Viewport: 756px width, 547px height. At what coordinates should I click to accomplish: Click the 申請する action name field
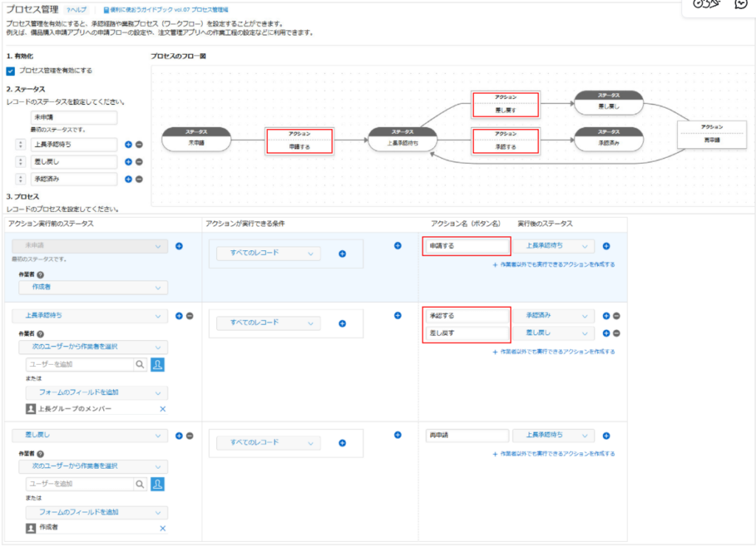(467, 247)
